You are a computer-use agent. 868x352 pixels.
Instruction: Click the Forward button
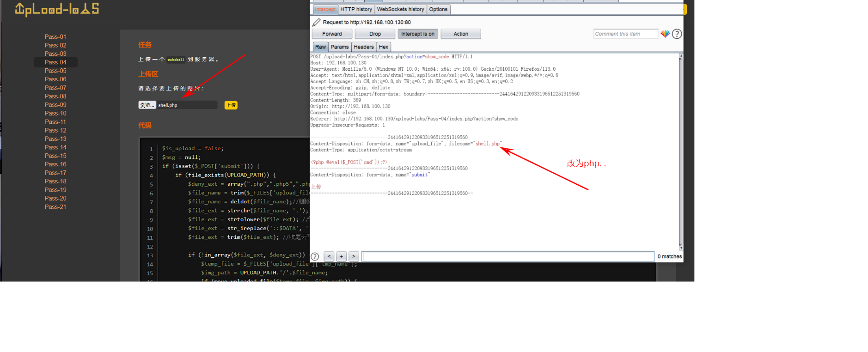coord(332,34)
